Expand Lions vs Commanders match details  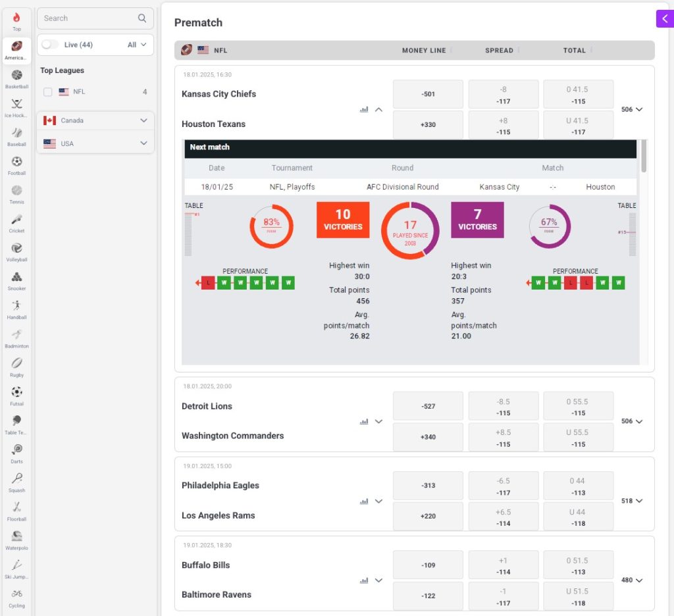point(378,422)
